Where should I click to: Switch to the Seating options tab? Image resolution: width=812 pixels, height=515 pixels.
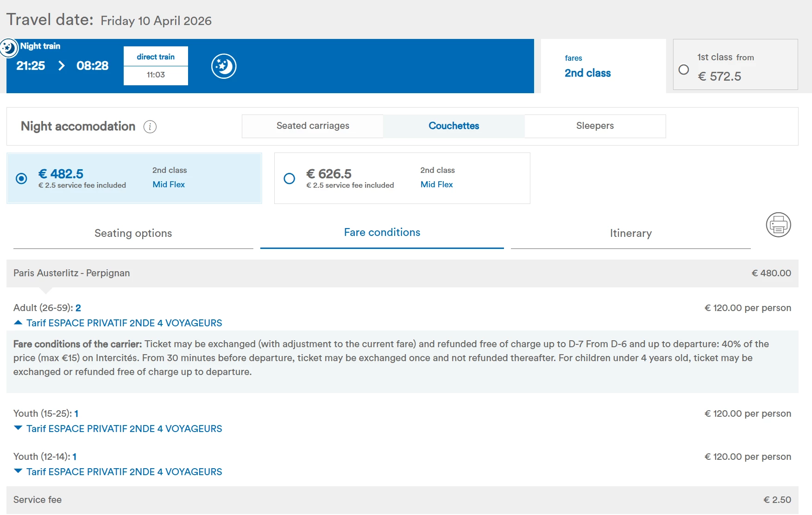point(133,233)
